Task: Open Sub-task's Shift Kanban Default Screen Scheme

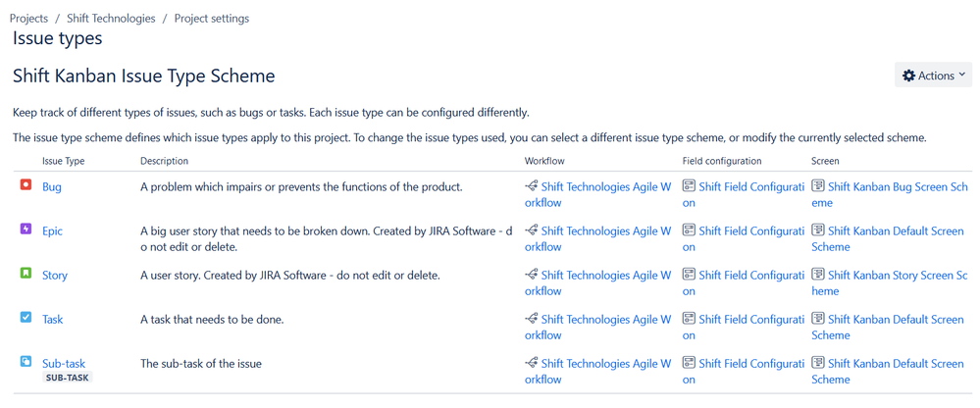Action: [888, 371]
